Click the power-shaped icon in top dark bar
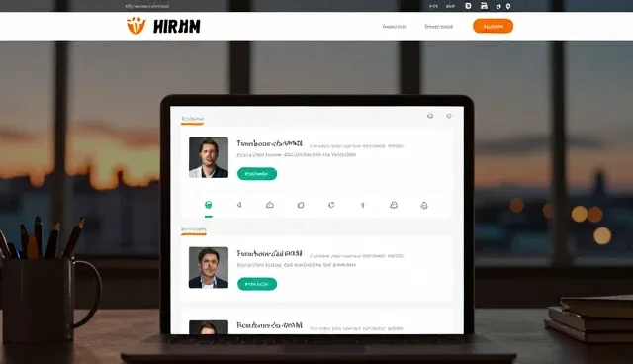The height and width of the screenshot is (364, 633). 498,6
